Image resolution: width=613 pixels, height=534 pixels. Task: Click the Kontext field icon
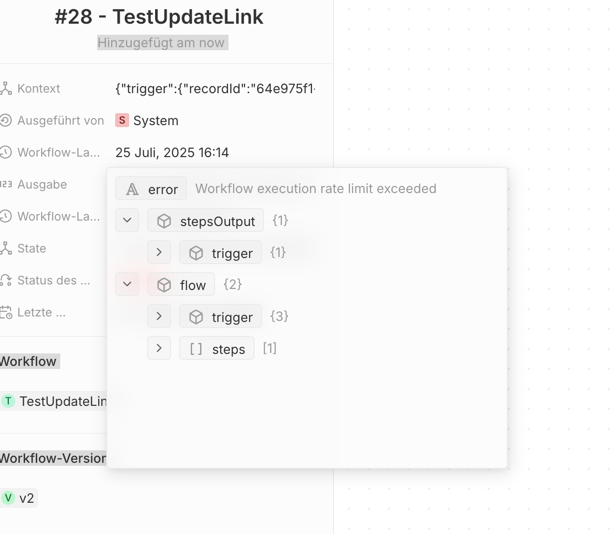pos(5,88)
